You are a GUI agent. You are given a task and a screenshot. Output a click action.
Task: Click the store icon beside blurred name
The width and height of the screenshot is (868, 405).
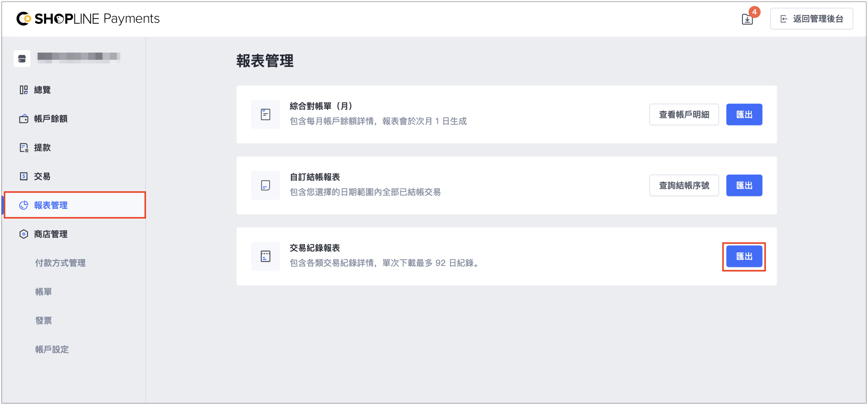point(22,59)
